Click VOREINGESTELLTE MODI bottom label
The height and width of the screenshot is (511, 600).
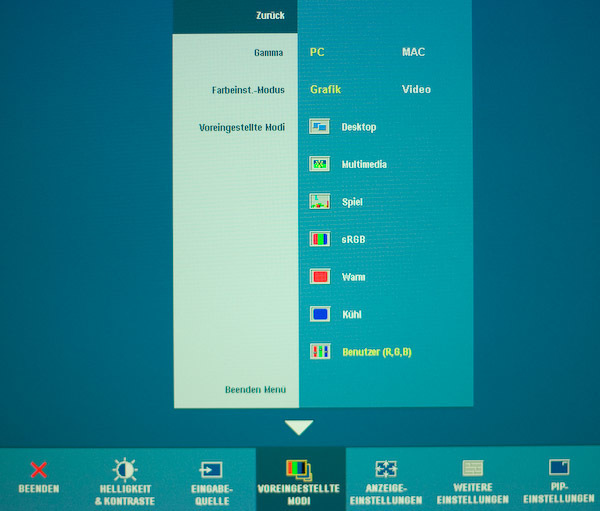pyautogui.click(x=299, y=495)
